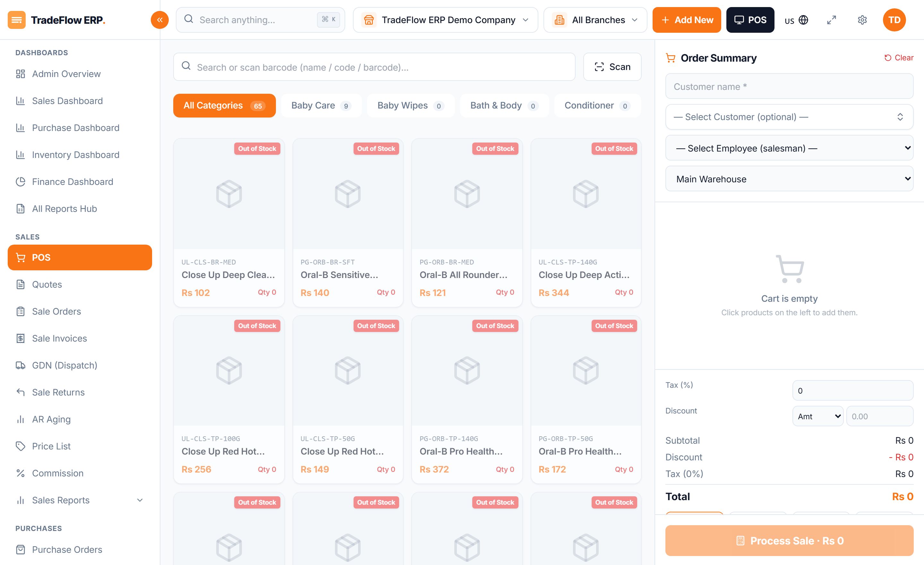Open the Main Warehouse dropdown

pyautogui.click(x=789, y=179)
